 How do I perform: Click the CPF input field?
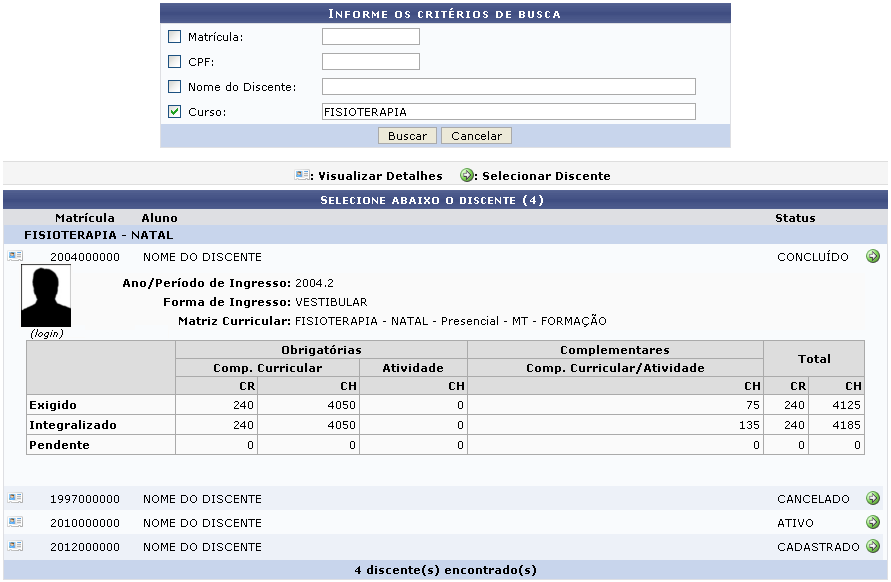click(x=370, y=62)
